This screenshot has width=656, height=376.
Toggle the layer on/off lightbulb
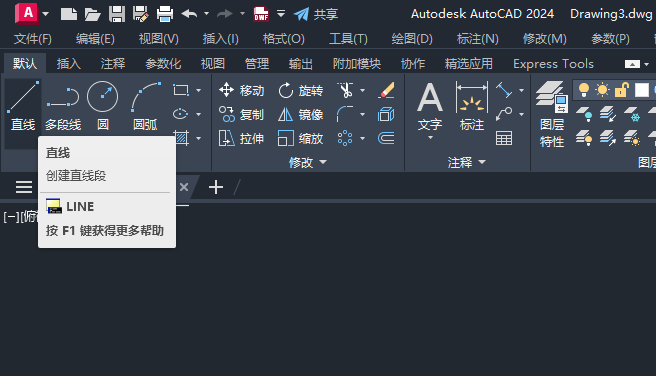[x=584, y=90]
